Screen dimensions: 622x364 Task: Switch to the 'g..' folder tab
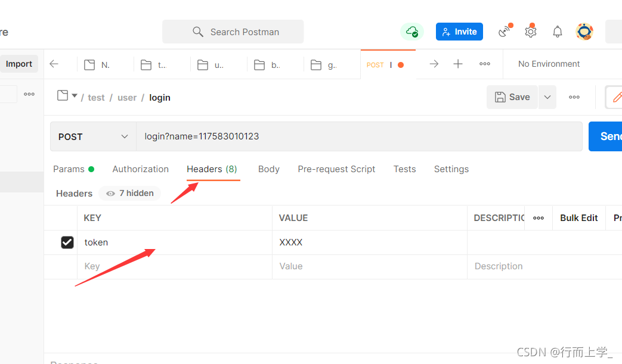click(324, 64)
